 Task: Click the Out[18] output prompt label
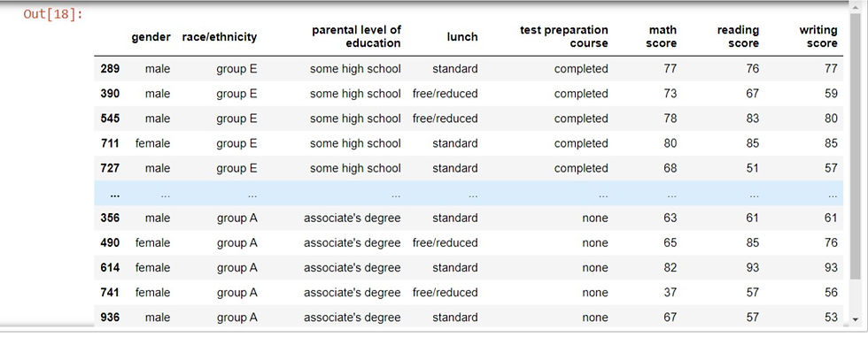52,14
